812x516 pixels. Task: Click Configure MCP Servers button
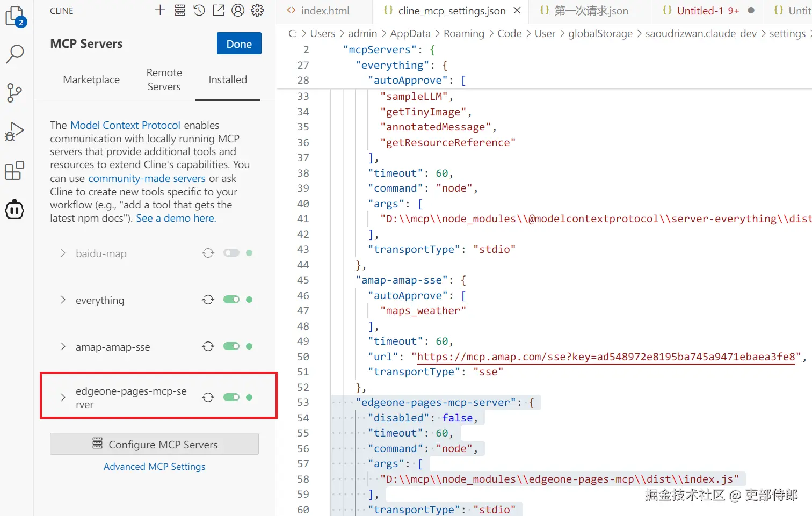154,444
